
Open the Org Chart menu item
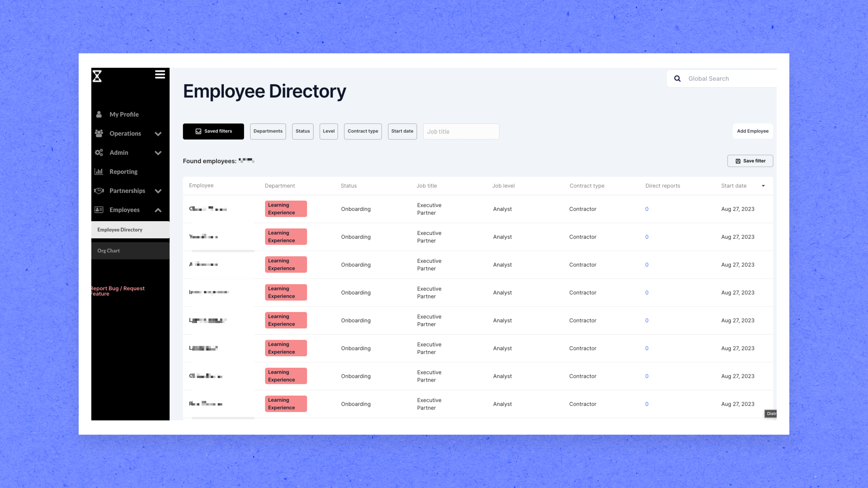pyautogui.click(x=108, y=251)
